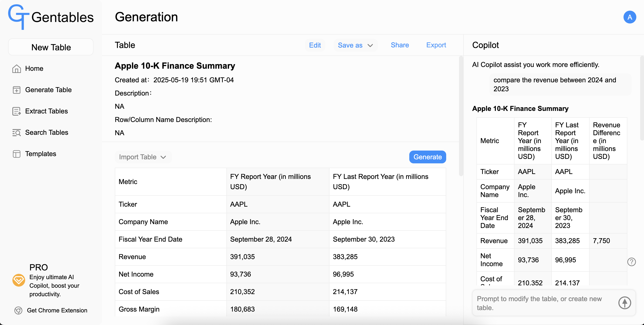Expand the Save as dropdown
644x325 pixels.
[355, 45]
